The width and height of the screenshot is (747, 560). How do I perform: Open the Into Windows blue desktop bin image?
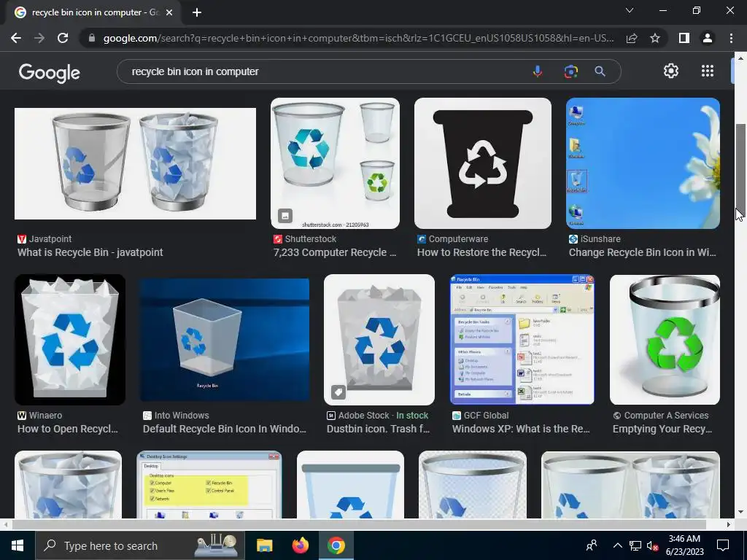225,340
